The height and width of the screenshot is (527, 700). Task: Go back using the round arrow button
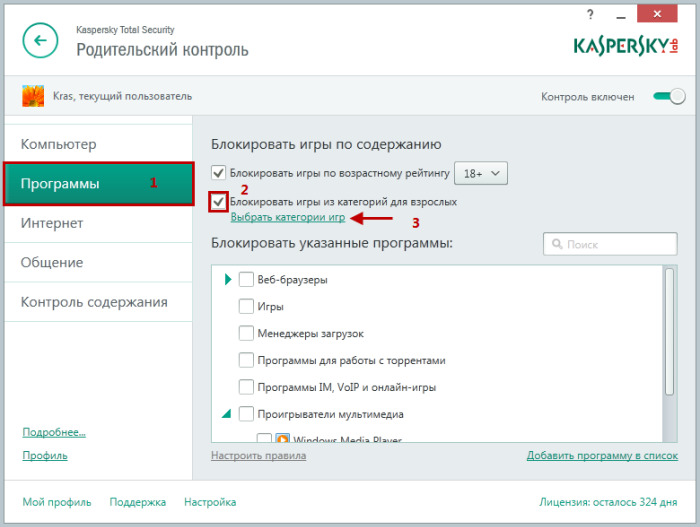coord(40,40)
